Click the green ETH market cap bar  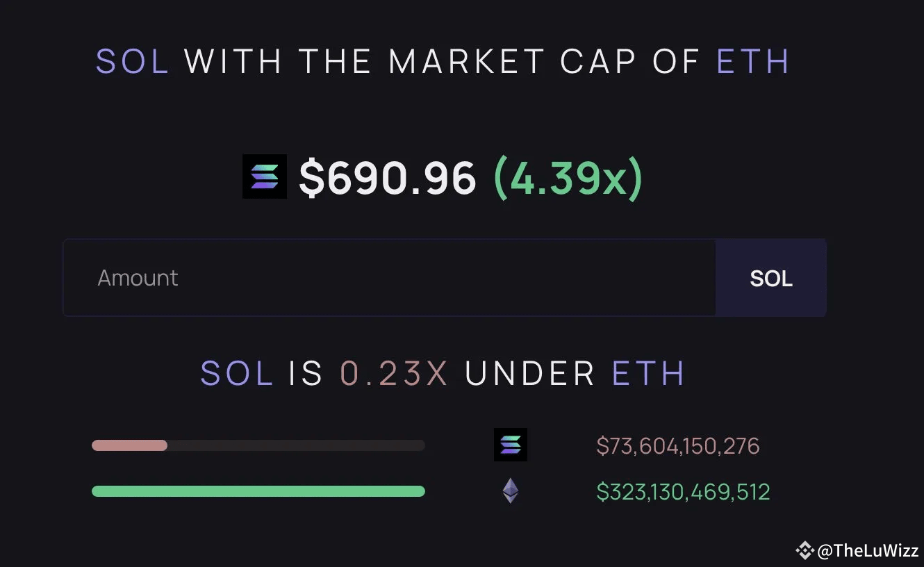pos(258,491)
